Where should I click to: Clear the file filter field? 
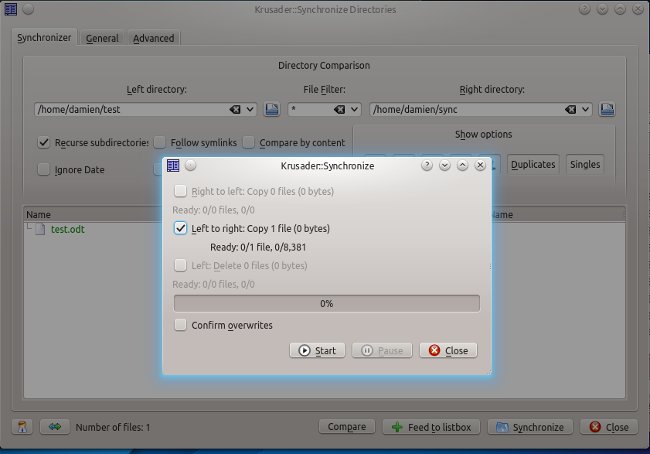(340, 109)
